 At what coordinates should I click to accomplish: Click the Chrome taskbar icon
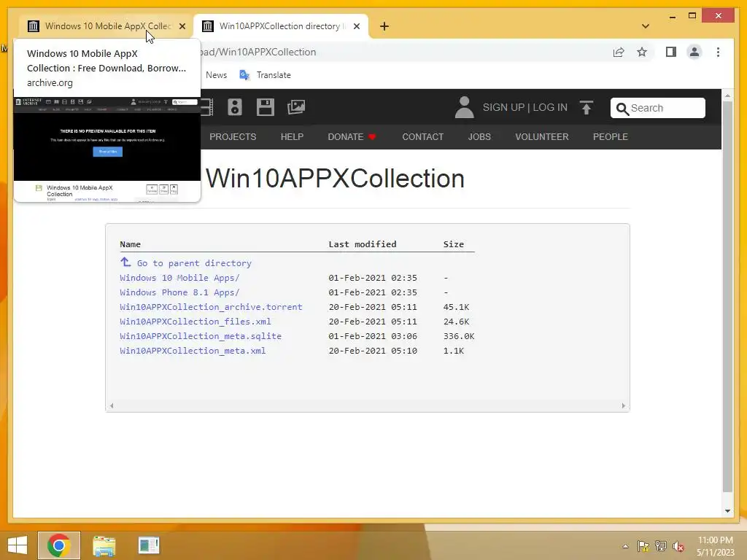click(58, 545)
